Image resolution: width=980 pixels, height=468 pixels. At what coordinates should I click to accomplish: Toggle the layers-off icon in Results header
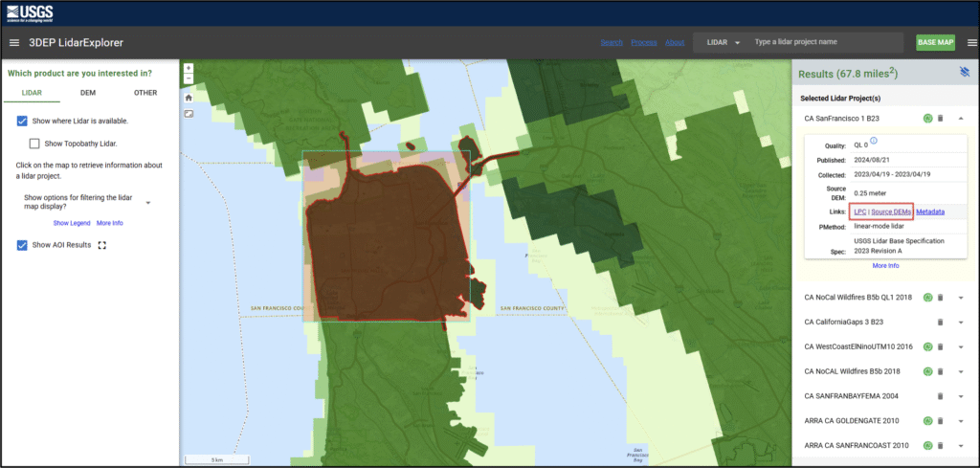tap(964, 72)
